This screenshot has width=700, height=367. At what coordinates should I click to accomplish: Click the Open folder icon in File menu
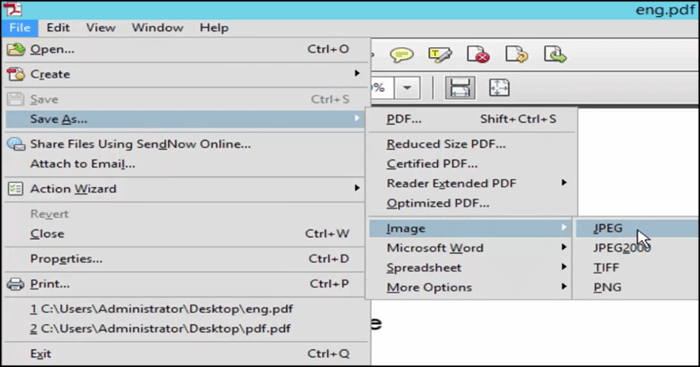[16, 49]
